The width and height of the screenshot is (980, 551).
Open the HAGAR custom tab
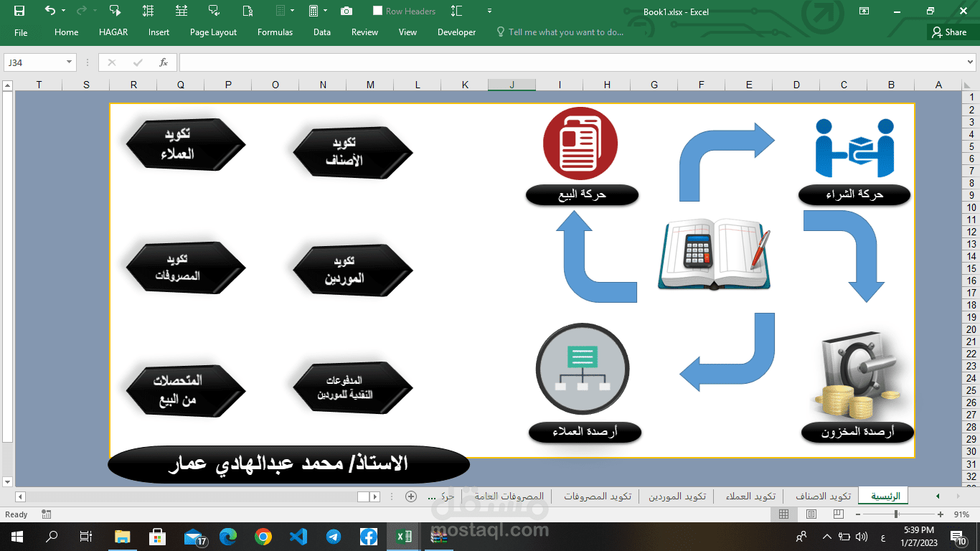click(113, 32)
